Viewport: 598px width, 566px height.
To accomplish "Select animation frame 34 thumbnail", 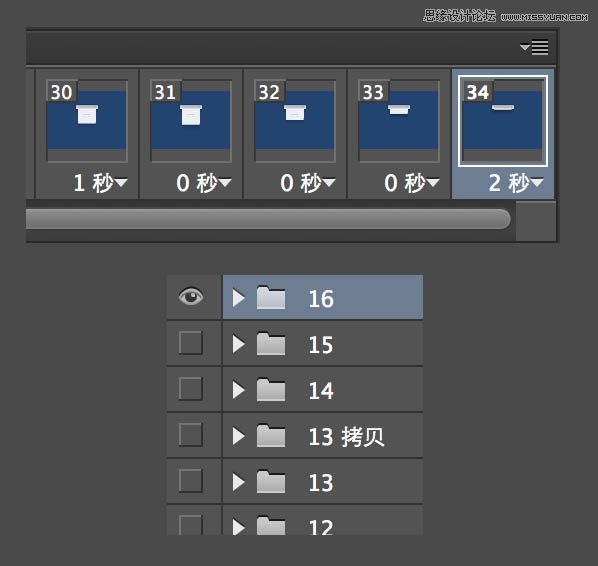I will click(x=503, y=121).
